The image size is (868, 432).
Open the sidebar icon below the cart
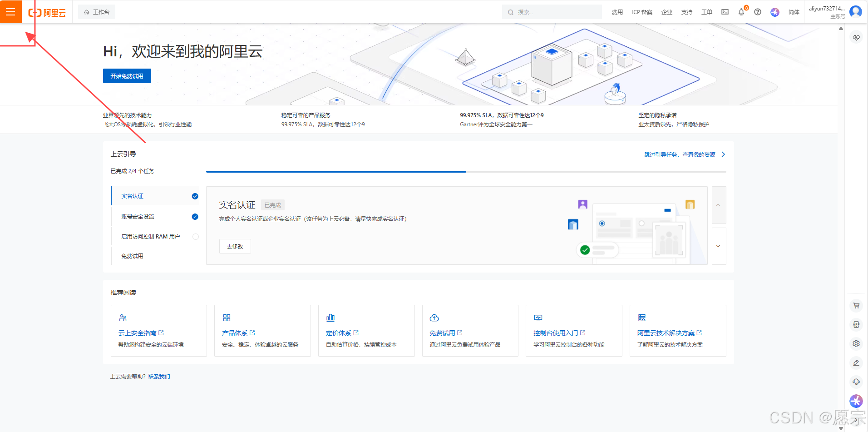[856, 325]
